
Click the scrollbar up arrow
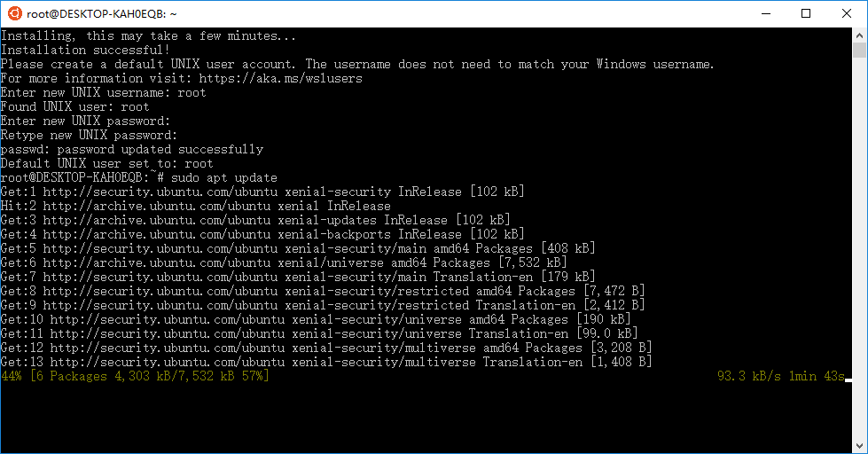click(860, 35)
